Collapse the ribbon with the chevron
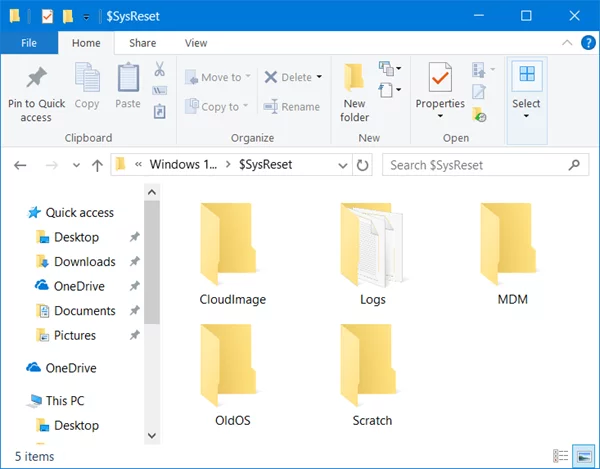The image size is (600, 469). [566, 43]
